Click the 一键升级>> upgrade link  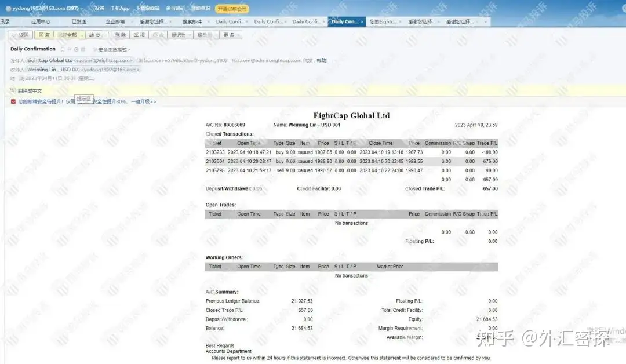pyautogui.click(x=144, y=102)
